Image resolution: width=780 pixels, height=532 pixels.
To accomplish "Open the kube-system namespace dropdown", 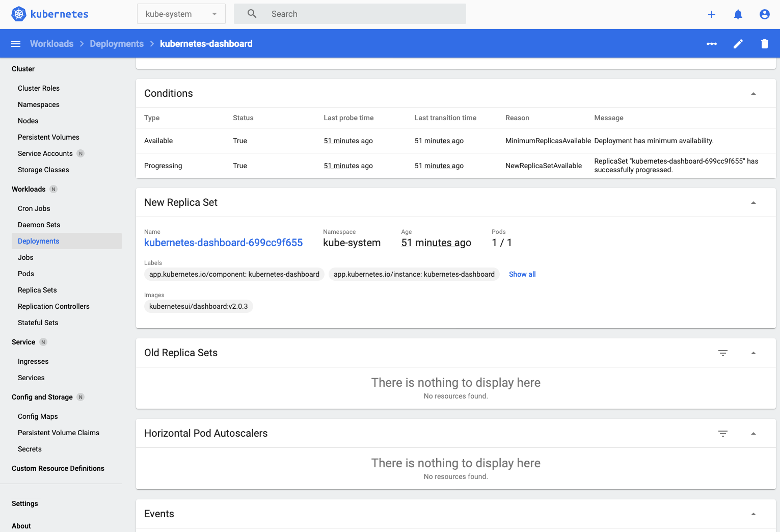I will tap(181, 14).
